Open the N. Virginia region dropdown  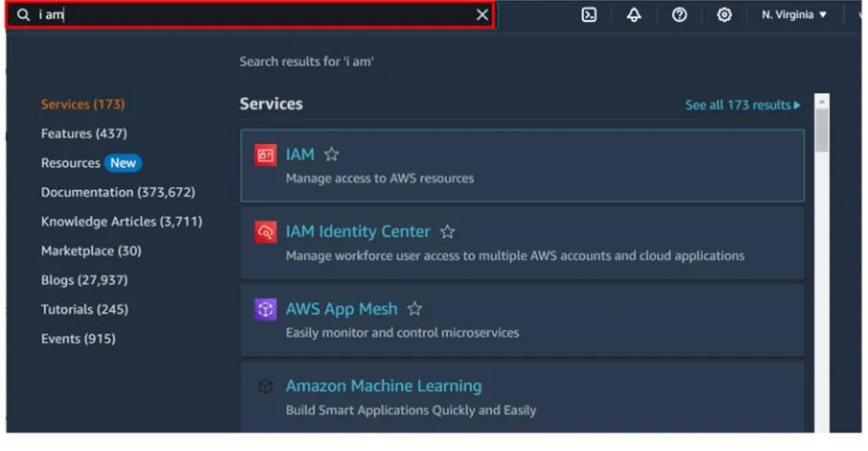click(x=794, y=15)
